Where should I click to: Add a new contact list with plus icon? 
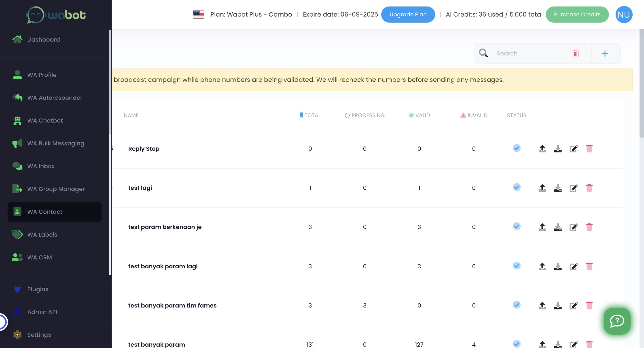(x=604, y=53)
